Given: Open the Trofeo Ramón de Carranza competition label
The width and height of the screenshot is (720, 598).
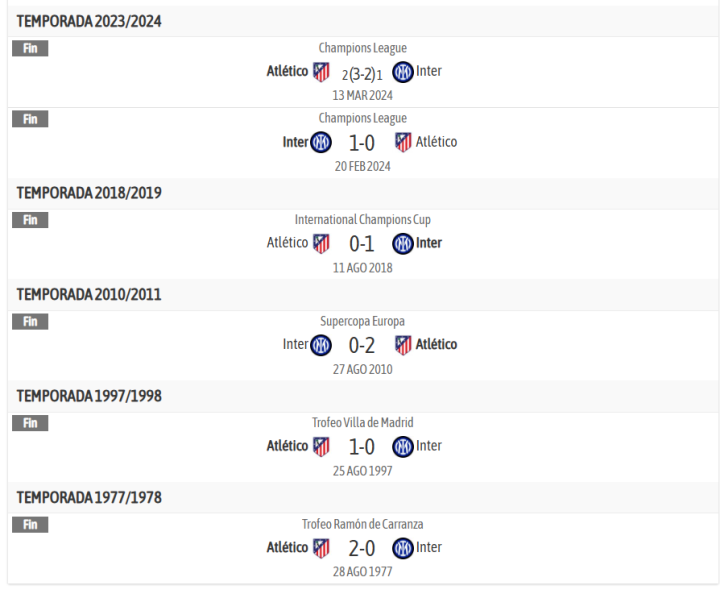Looking at the screenshot, I should point(362,524).
